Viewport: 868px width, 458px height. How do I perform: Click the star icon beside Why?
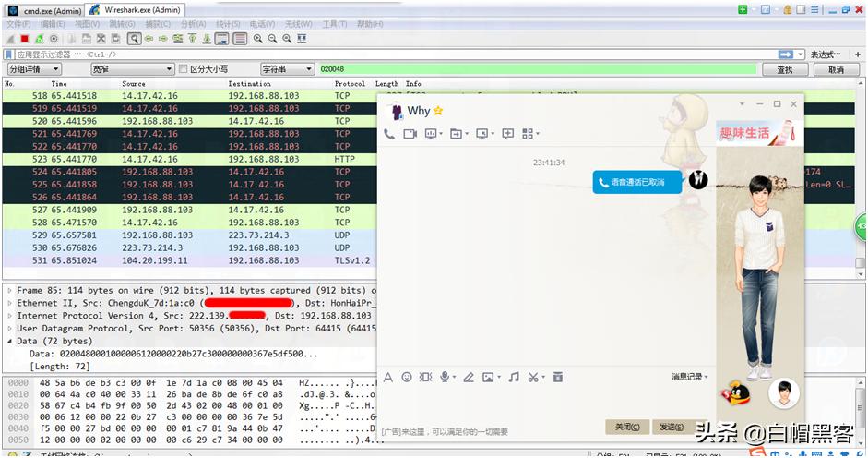pyautogui.click(x=438, y=110)
